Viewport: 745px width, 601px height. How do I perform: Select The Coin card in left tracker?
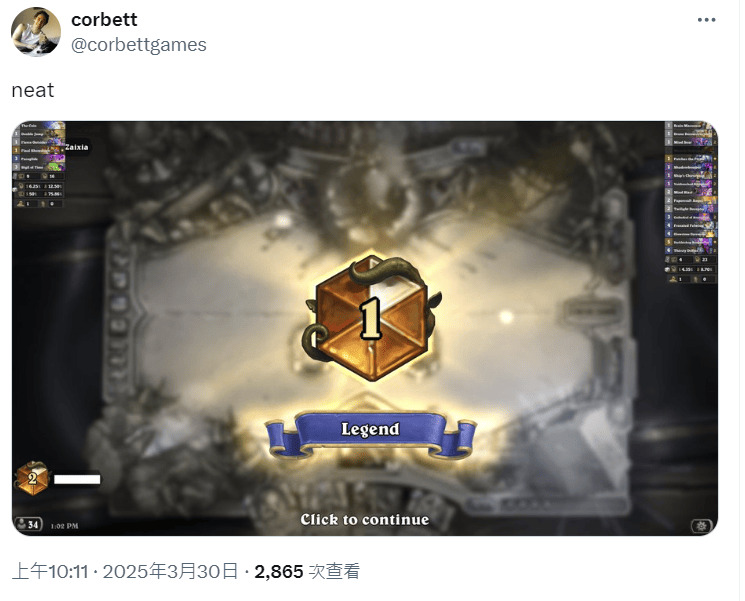click(39, 125)
